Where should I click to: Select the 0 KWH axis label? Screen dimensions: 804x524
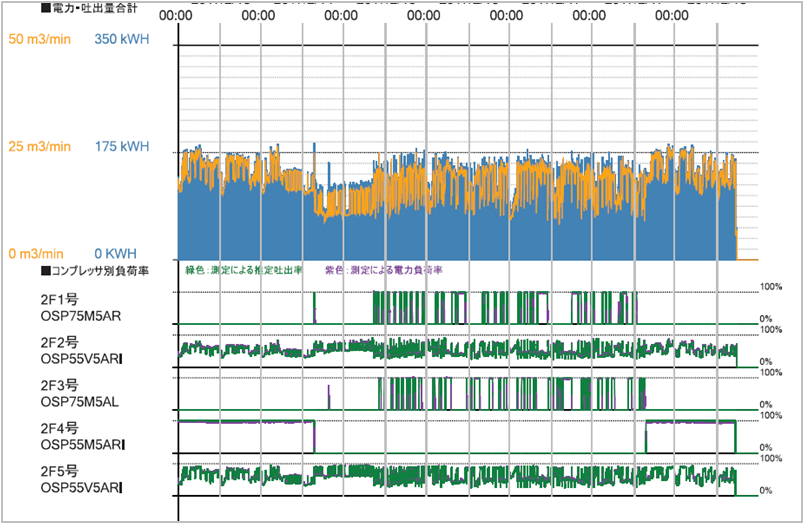pos(115,253)
